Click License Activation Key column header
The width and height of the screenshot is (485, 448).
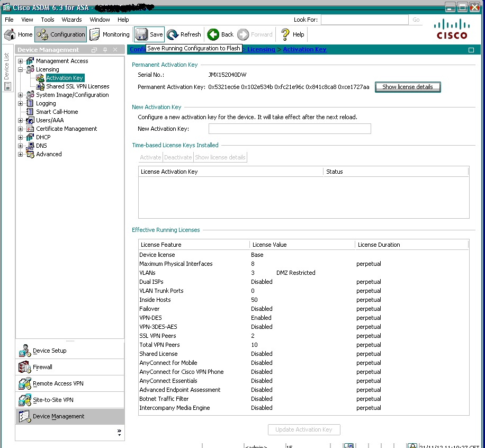coord(231,172)
